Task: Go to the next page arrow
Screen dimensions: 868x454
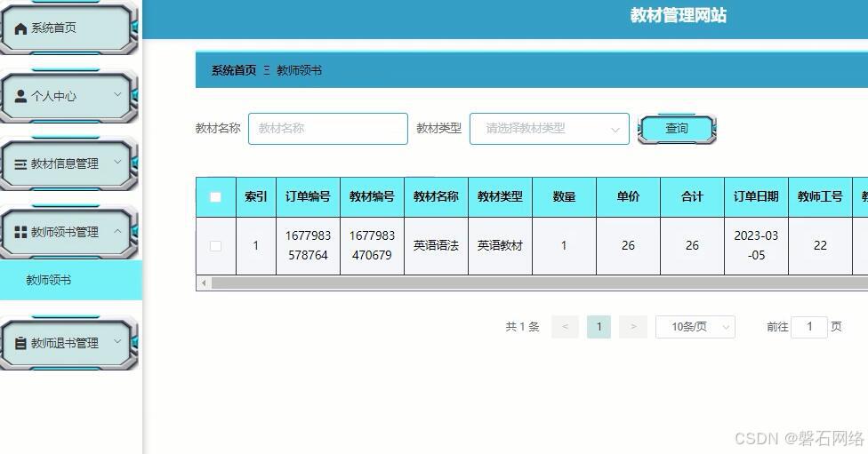Action: click(x=633, y=327)
